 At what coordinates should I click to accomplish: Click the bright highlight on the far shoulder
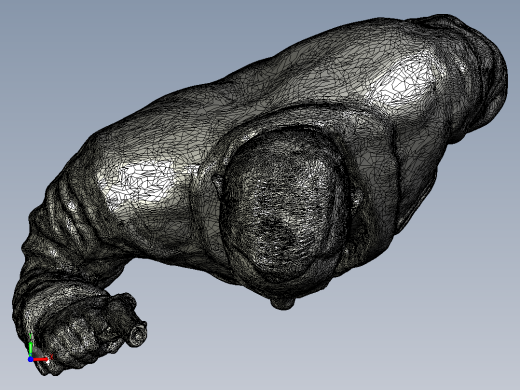tap(403, 78)
